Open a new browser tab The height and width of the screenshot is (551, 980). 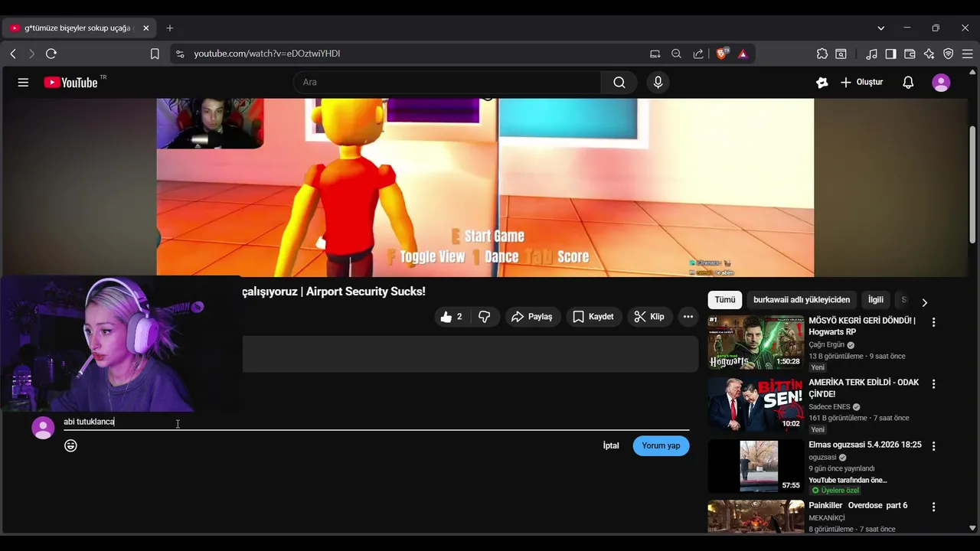[170, 28]
